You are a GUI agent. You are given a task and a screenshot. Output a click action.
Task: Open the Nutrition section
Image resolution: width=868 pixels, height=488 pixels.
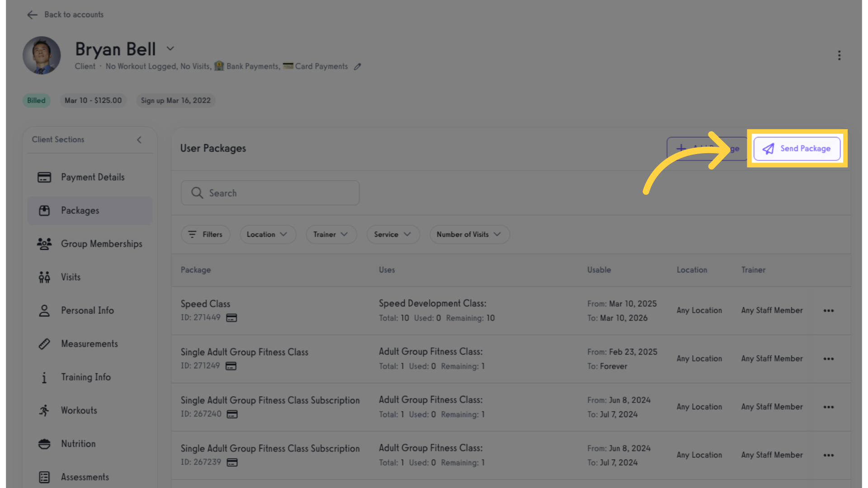click(x=90, y=444)
